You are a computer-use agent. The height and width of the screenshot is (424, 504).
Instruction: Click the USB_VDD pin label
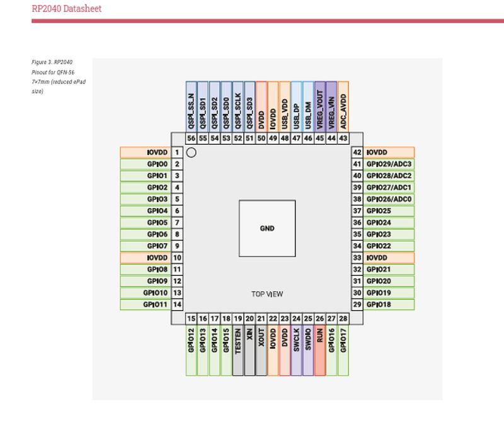click(x=285, y=106)
